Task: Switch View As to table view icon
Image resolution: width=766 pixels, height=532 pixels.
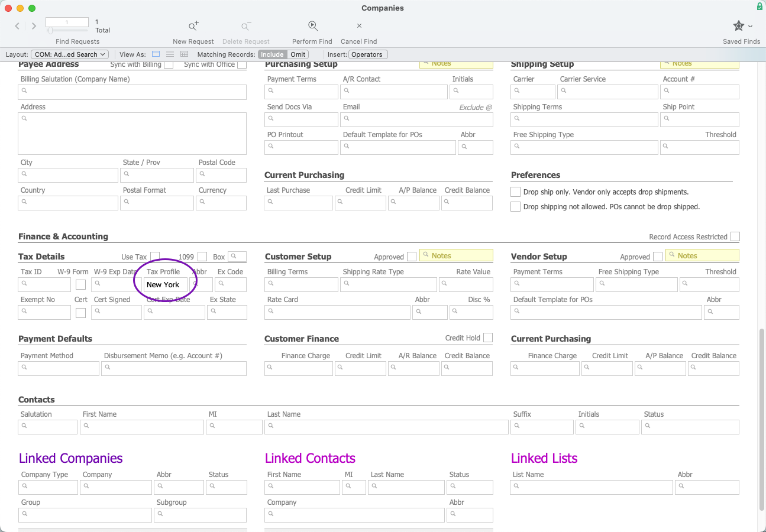Action: pos(184,54)
